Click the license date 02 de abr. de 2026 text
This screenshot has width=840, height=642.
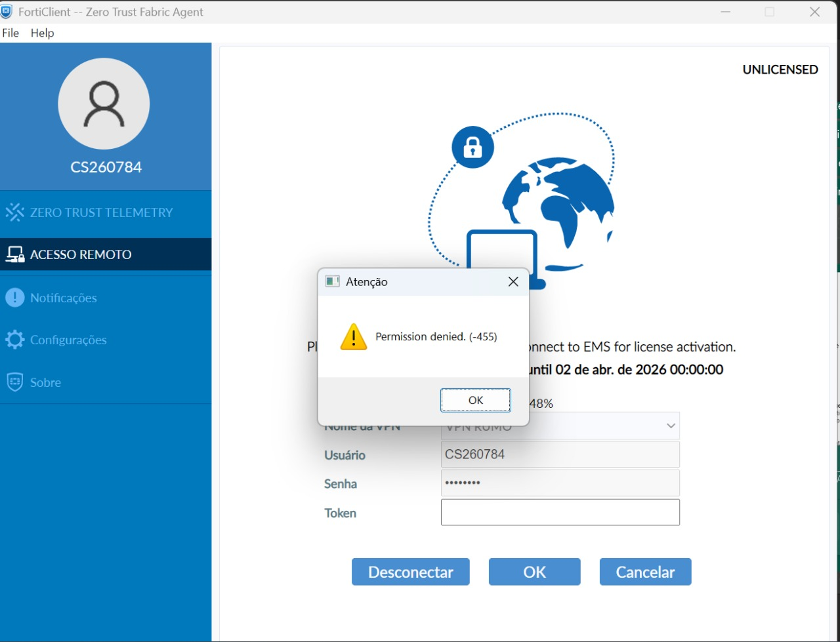pos(611,369)
